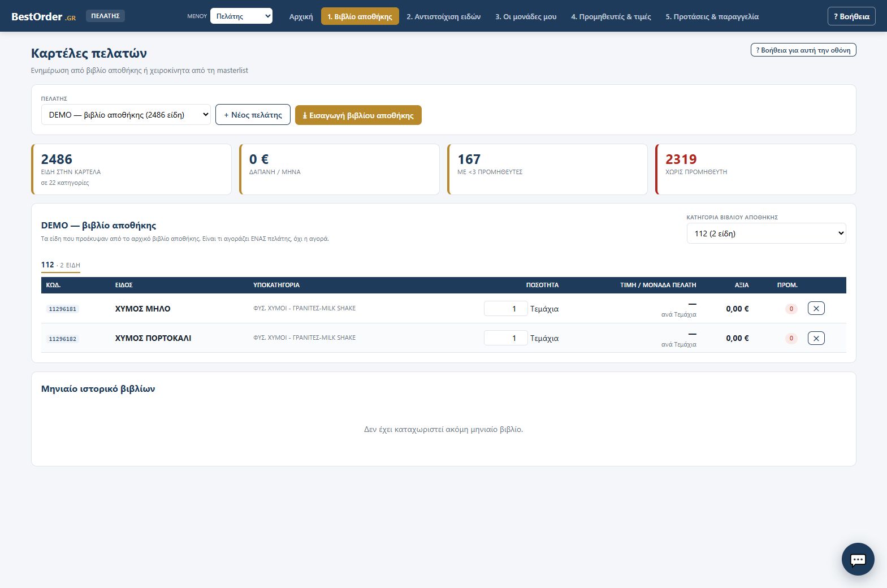Click the ΑΞΙΑ column header
Screen dimensions: 887x588
tap(742, 285)
